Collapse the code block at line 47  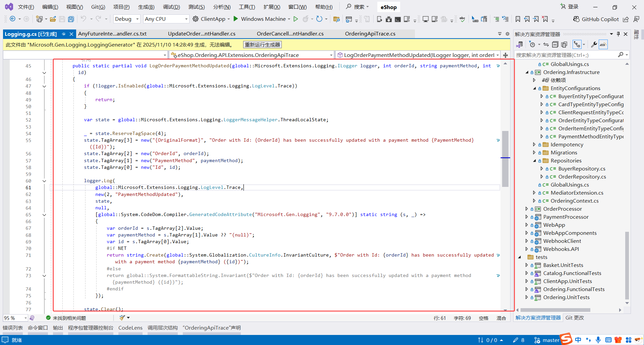44,86
